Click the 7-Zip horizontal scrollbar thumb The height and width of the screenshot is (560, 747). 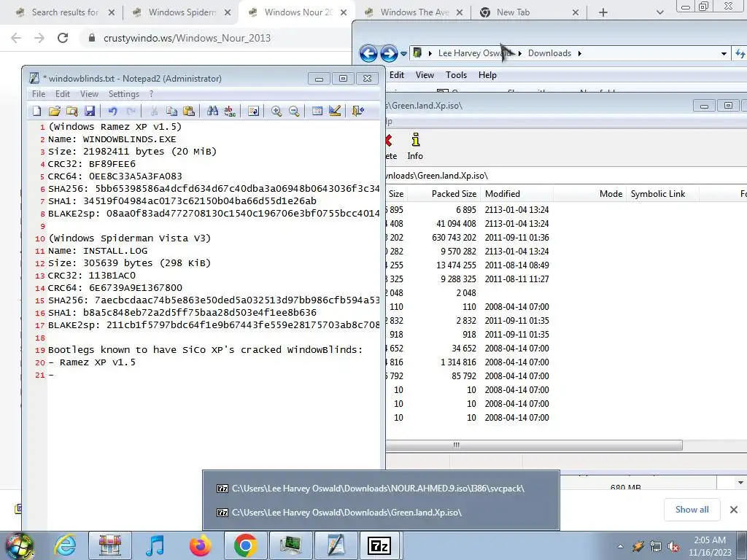534,445
